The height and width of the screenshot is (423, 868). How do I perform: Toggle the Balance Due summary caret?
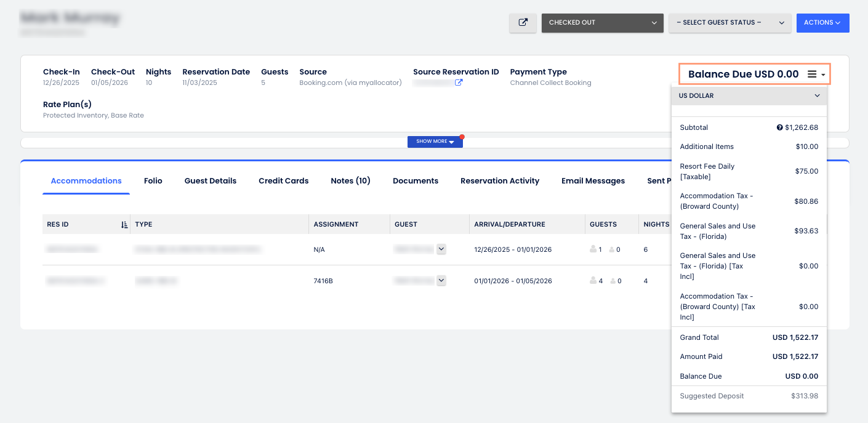(x=823, y=75)
